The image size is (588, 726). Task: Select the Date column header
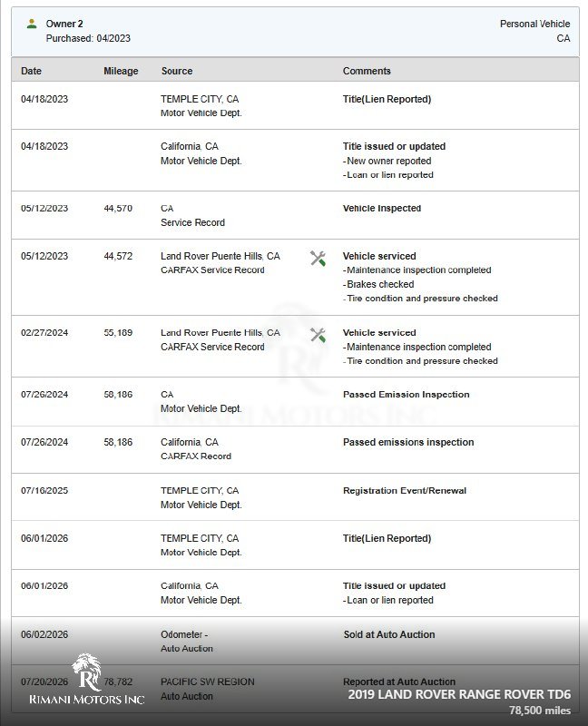(31, 71)
